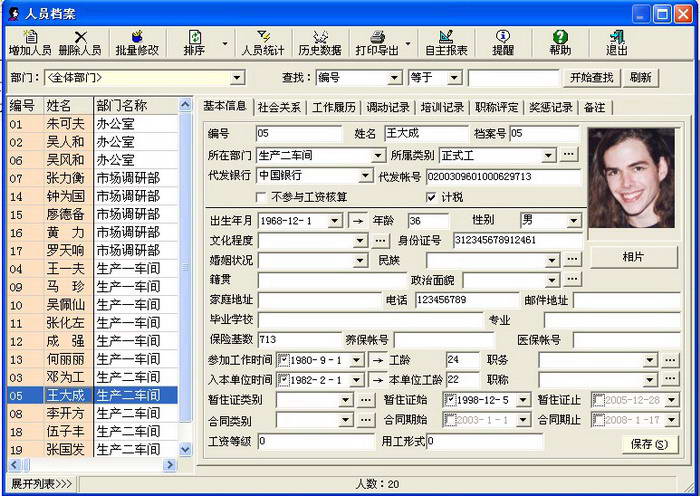The width and height of the screenshot is (700, 496).
Task: Click the 展开列表>>> button
Action: (41, 483)
